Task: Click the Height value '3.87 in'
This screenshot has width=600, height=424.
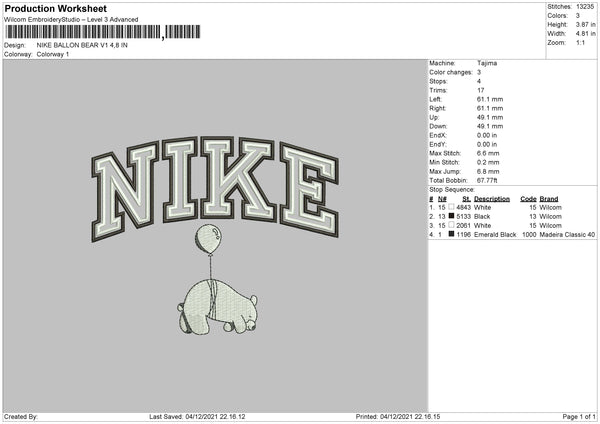Action: 585,24
